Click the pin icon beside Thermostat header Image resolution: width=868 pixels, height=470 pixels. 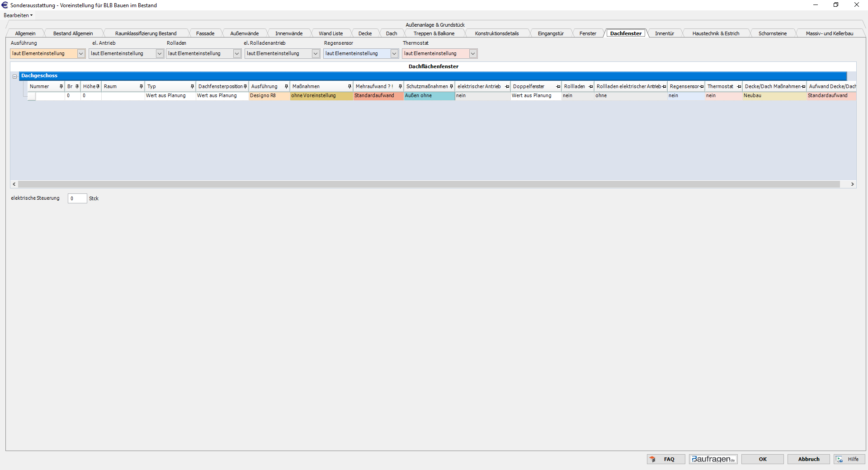coord(739,86)
